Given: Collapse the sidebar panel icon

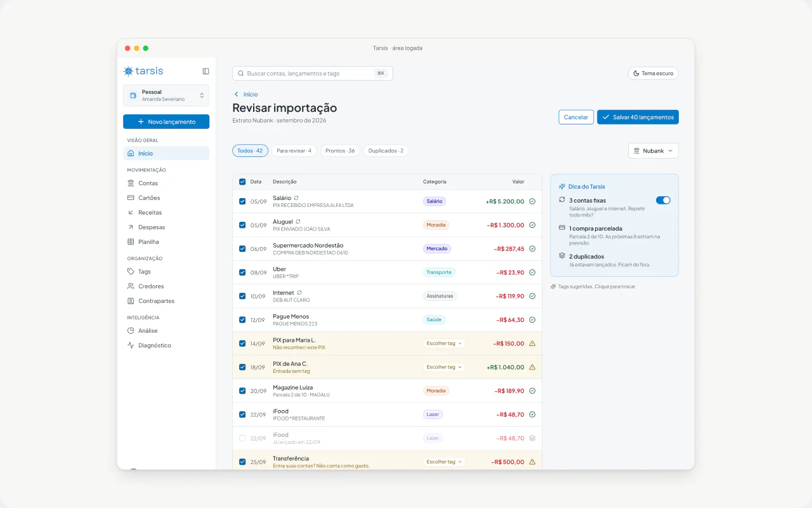Looking at the screenshot, I should pyautogui.click(x=206, y=71).
